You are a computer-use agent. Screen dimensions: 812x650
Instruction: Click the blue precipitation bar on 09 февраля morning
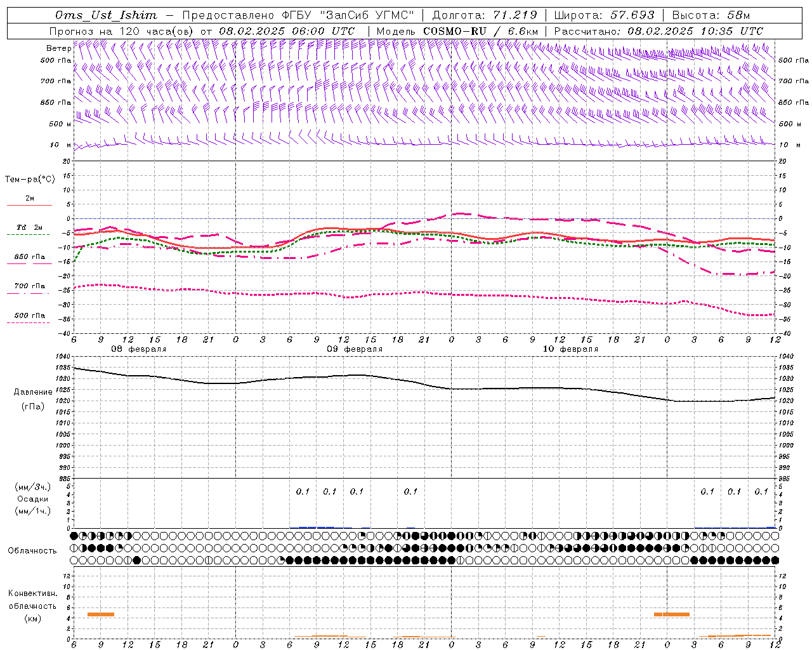[317, 527]
